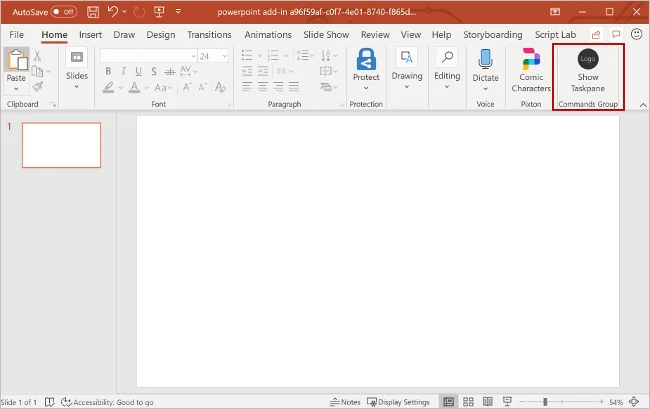Image resolution: width=650 pixels, height=409 pixels.
Task: Open Pixton Comic Characters add-in
Action: (531, 70)
